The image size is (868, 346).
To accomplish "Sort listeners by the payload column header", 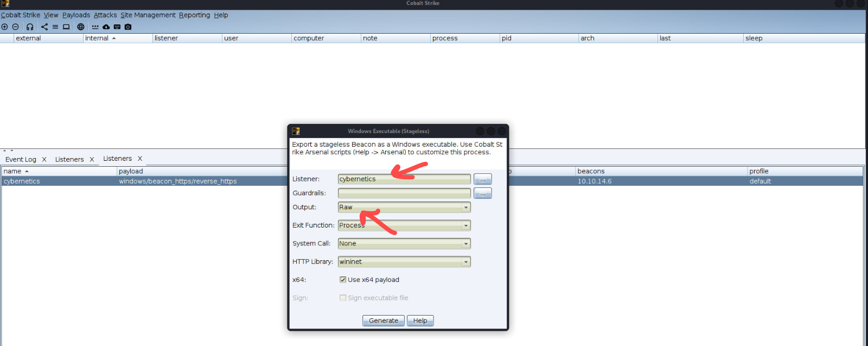I will point(202,171).
